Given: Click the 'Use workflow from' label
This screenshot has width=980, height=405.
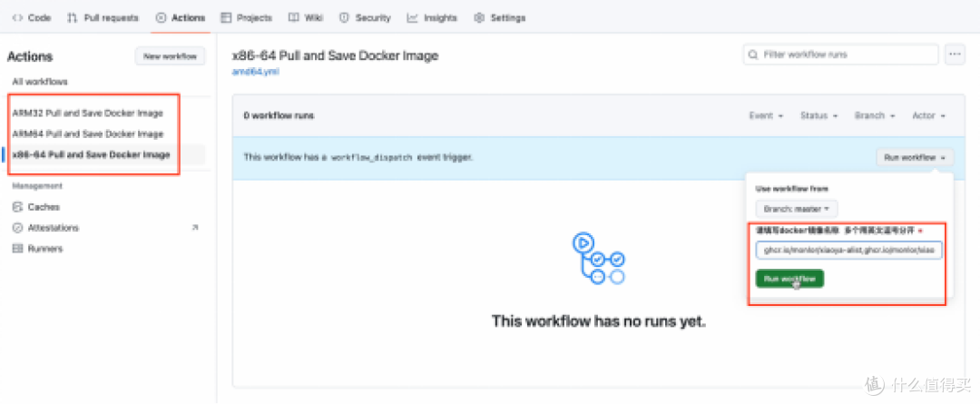Looking at the screenshot, I should click(792, 188).
